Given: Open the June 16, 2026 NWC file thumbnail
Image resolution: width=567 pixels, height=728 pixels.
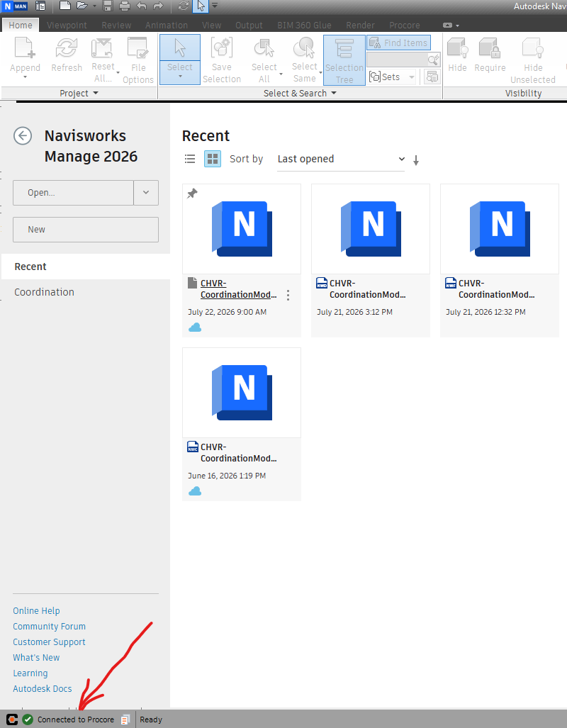Looking at the screenshot, I should (x=242, y=393).
